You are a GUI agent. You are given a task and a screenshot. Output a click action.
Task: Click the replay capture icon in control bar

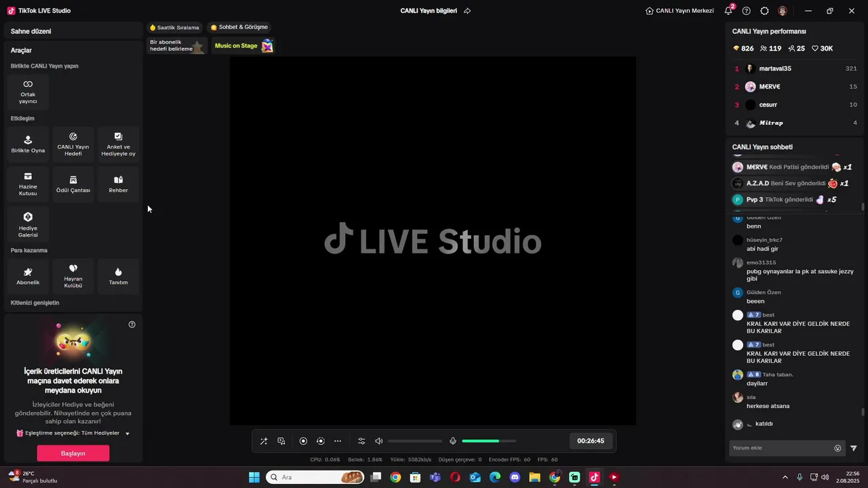click(x=321, y=441)
